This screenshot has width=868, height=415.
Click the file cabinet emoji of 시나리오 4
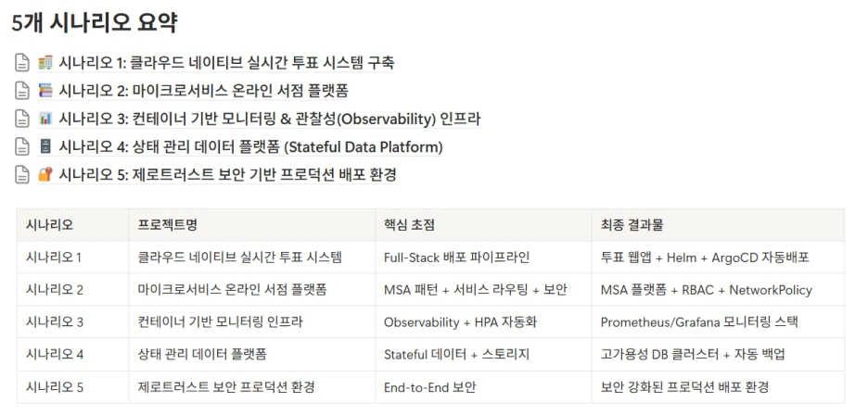45,146
